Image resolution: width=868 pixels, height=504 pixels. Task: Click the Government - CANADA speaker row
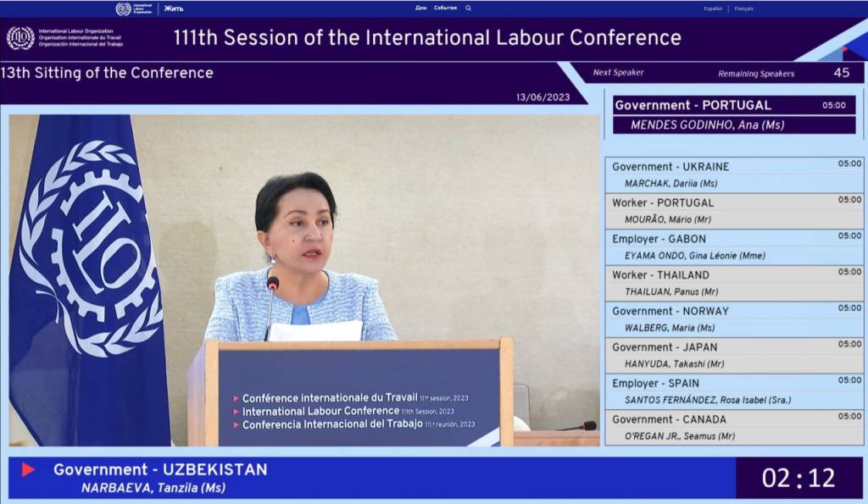(x=733, y=428)
